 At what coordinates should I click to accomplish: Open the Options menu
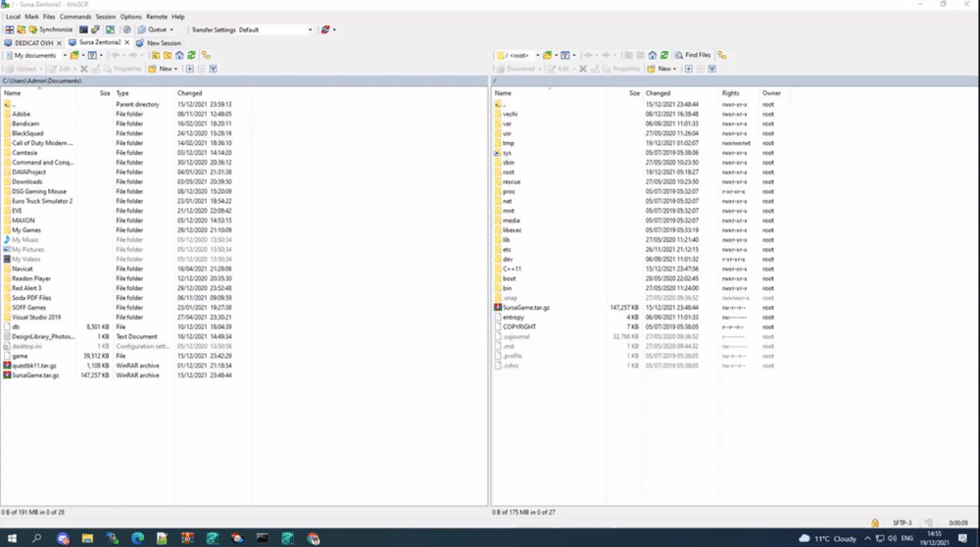(x=130, y=17)
